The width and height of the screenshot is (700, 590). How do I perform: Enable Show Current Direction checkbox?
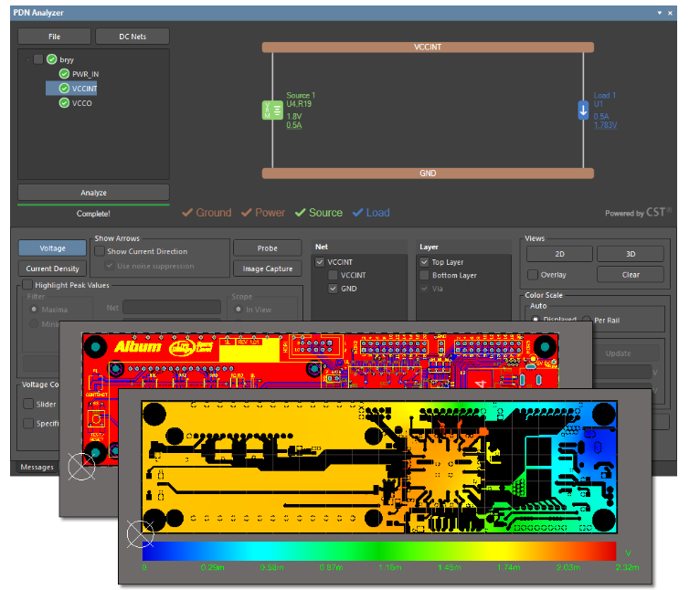pyautogui.click(x=100, y=251)
